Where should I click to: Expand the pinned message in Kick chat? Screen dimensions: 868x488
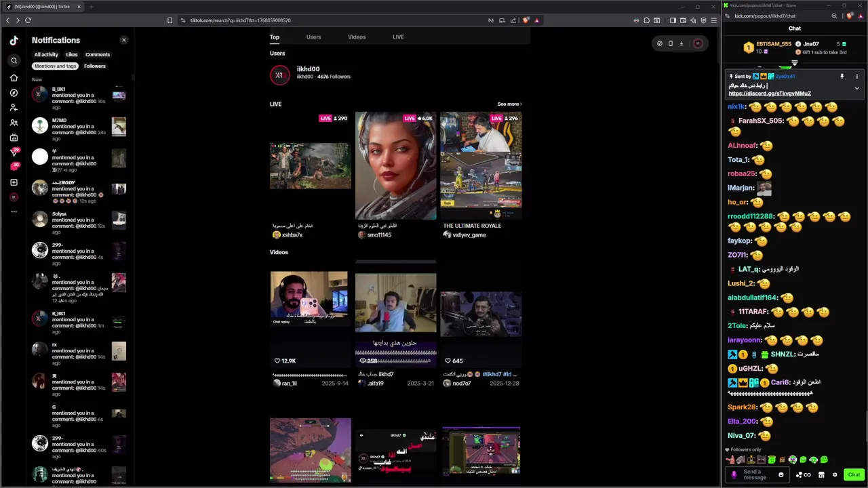(856, 88)
